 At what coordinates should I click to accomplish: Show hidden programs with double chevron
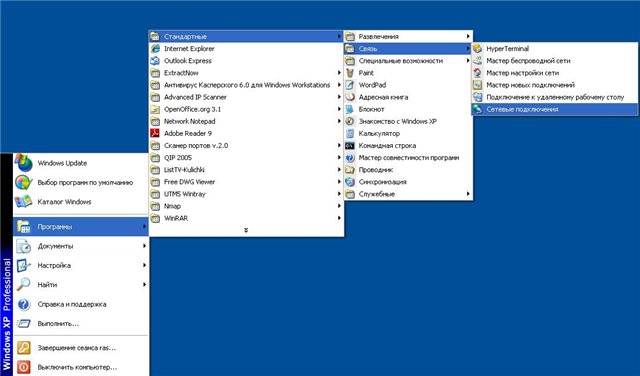pos(246,230)
